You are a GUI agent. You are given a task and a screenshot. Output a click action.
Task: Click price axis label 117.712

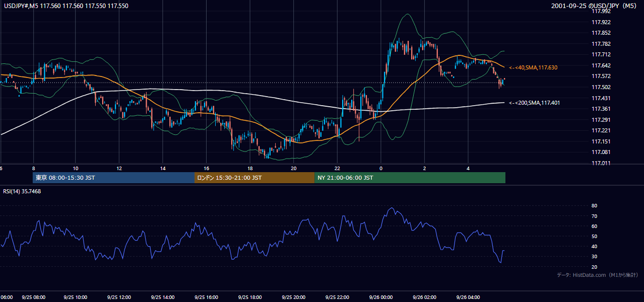click(x=601, y=54)
